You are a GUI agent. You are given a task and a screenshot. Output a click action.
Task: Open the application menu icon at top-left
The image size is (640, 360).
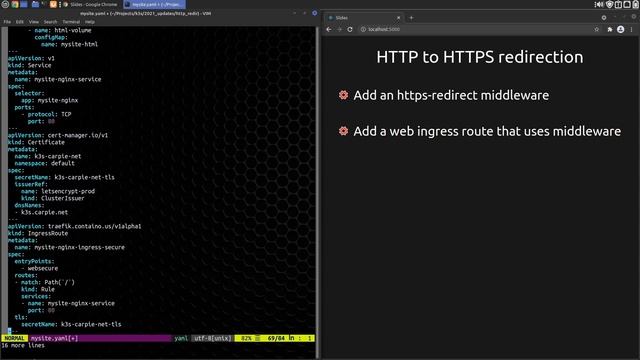click(x=5, y=4)
